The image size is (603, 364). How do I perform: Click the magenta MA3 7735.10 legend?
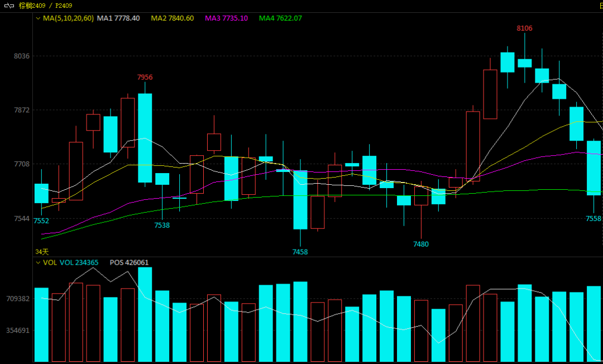coord(226,18)
